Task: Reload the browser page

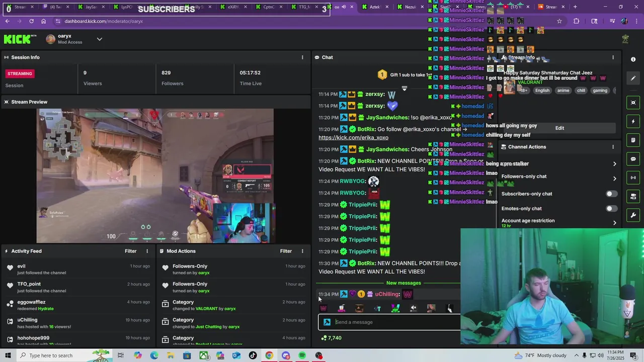Action: [31, 21]
